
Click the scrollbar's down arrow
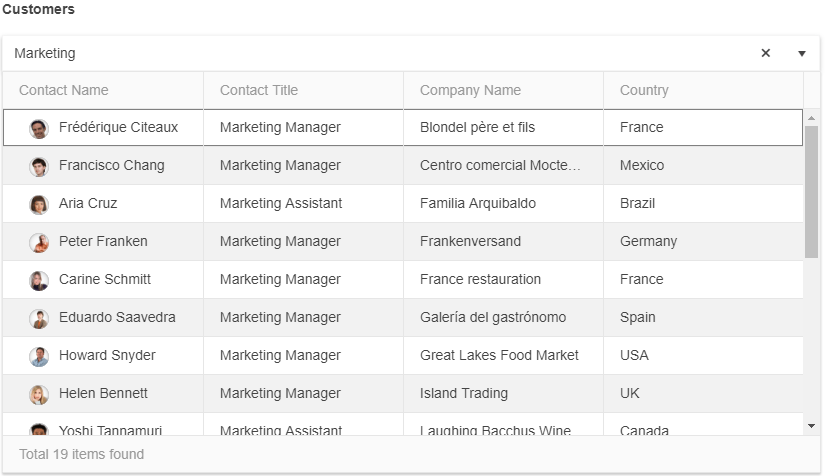(811, 426)
